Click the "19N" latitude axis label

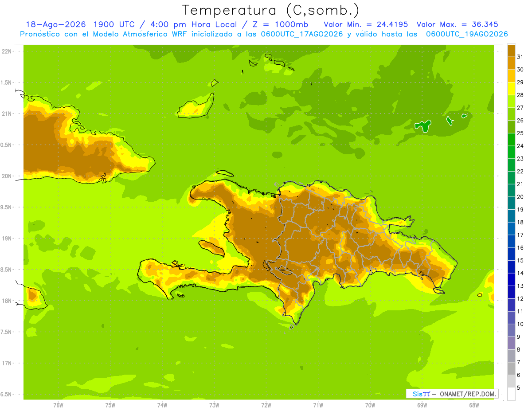(x=7, y=239)
